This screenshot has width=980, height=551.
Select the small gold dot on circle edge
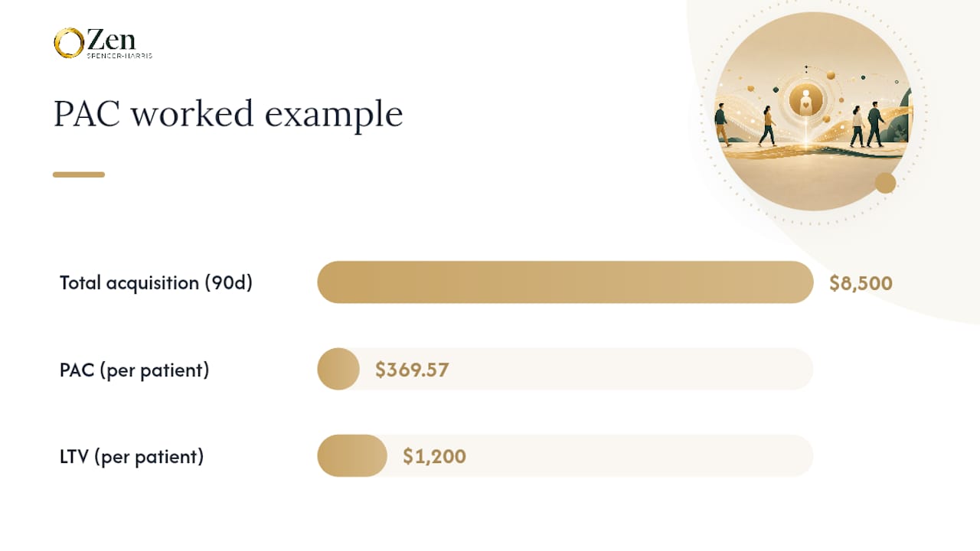coord(885,183)
